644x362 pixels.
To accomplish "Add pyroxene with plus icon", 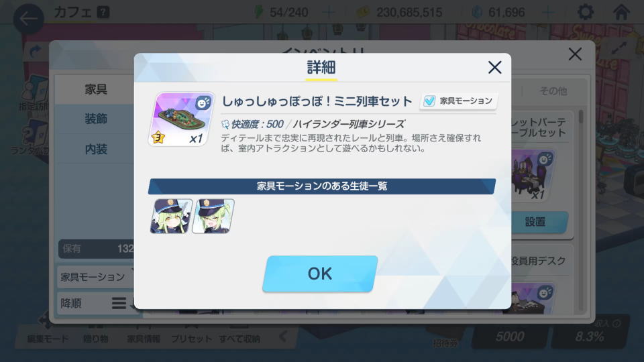I will point(548,12).
